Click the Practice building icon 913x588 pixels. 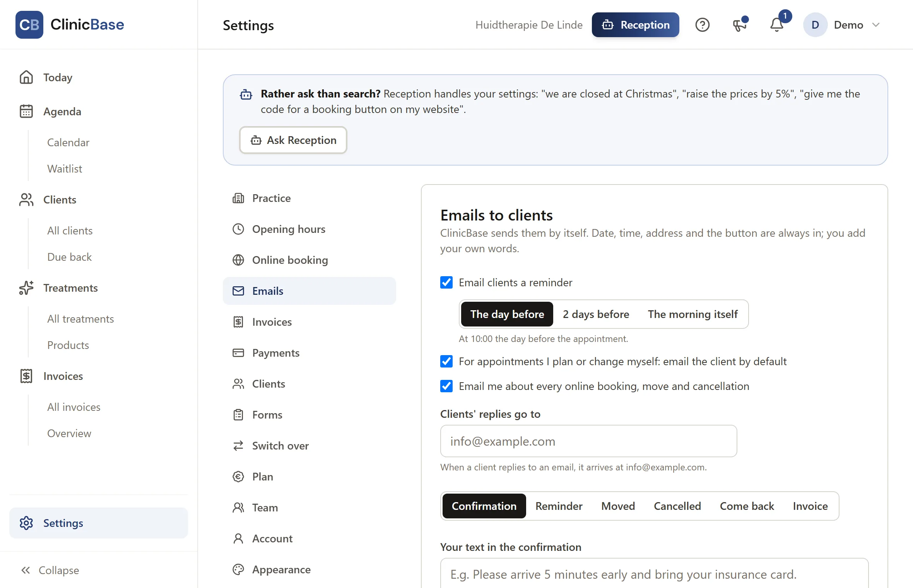238,198
